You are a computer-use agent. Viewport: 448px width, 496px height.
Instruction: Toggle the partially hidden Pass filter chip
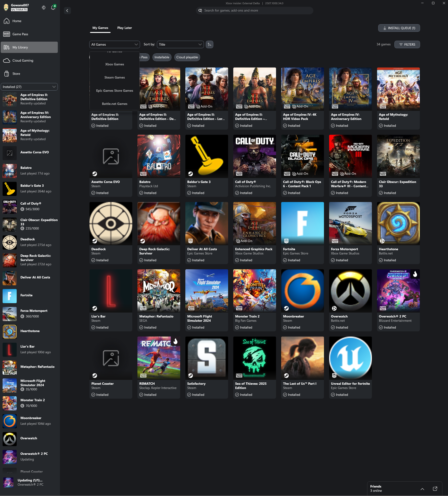click(x=144, y=57)
